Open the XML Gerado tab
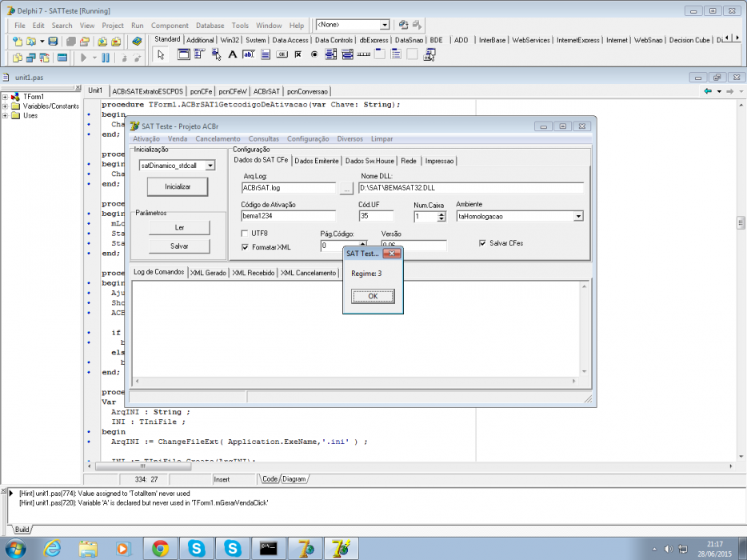Image resolution: width=747 pixels, height=560 pixels. 208,273
